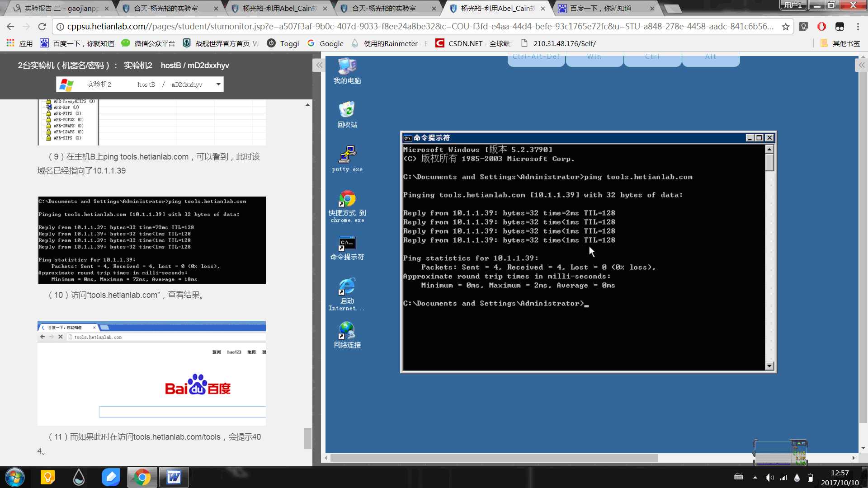Open 战舰世界官方首页 bookmark
Viewport: 868px width, 488px height.
221,43
